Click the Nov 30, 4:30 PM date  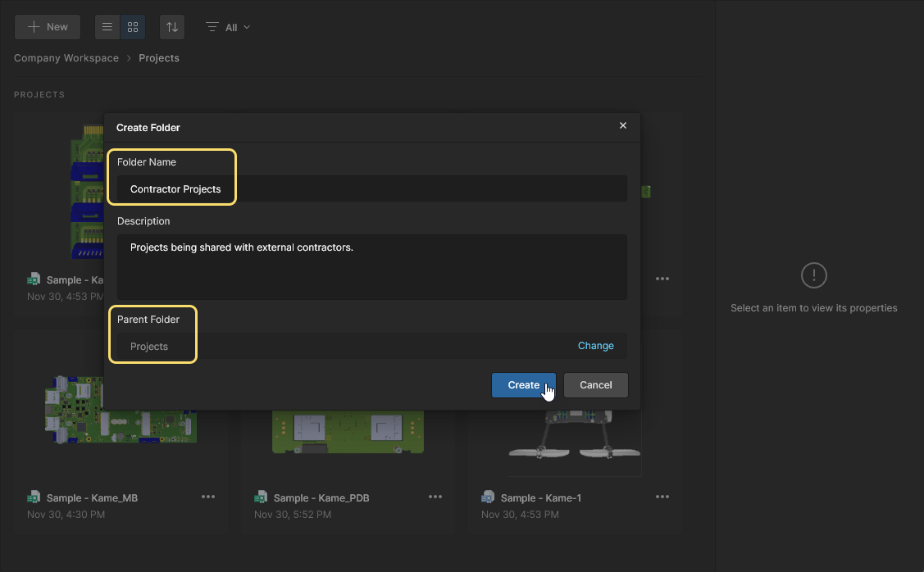66,515
